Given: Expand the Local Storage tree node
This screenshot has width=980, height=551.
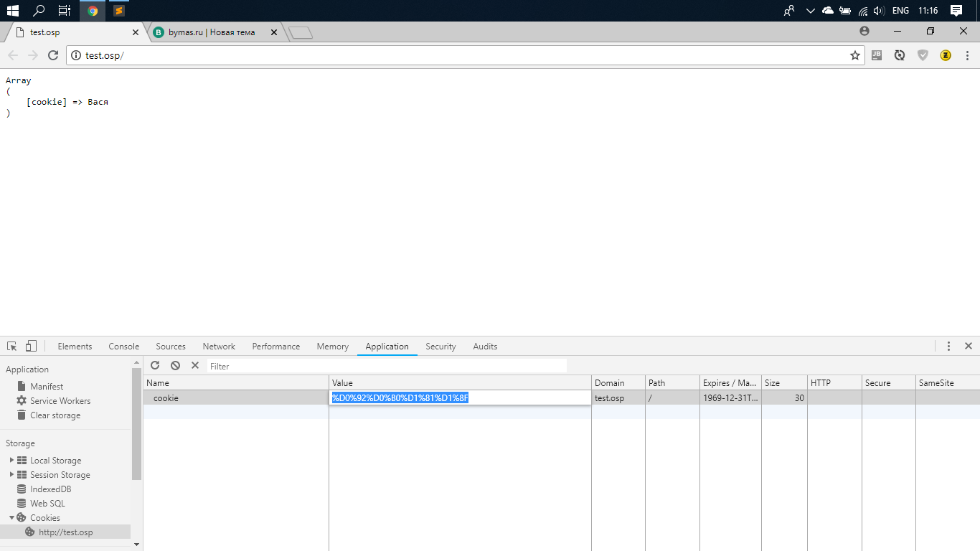Looking at the screenshot, I should 12,461.
